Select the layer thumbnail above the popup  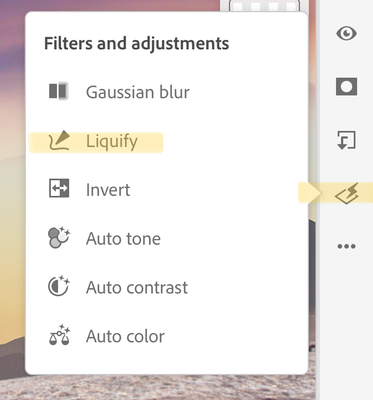(x=264, y=6)
